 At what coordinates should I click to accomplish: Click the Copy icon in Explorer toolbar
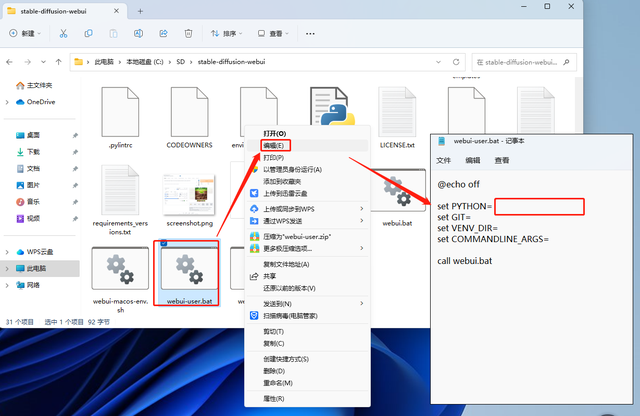[x=88, y=33]
